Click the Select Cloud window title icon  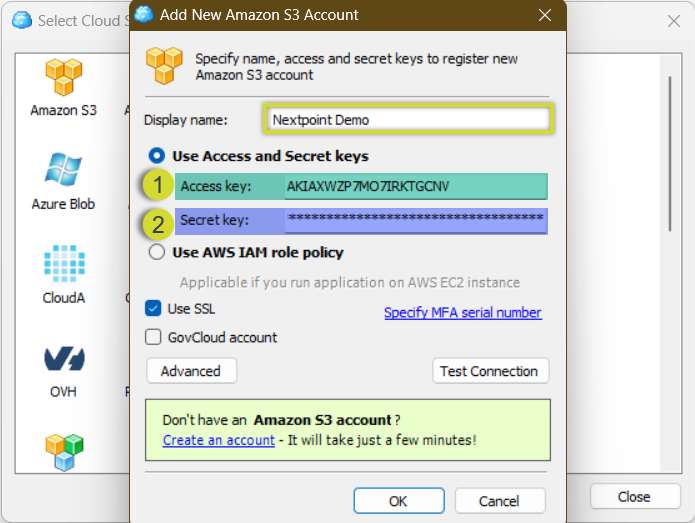pos(22,20)
